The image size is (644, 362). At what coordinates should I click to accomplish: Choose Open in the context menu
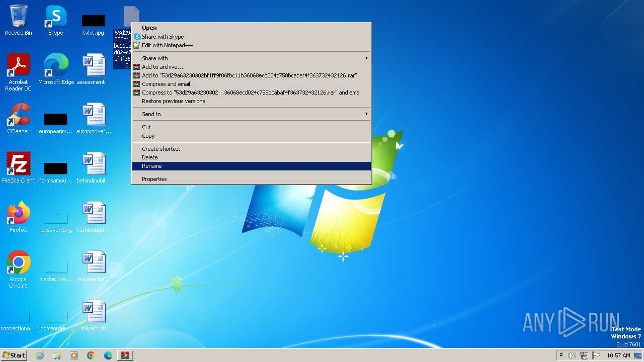(x=252, y=28)
